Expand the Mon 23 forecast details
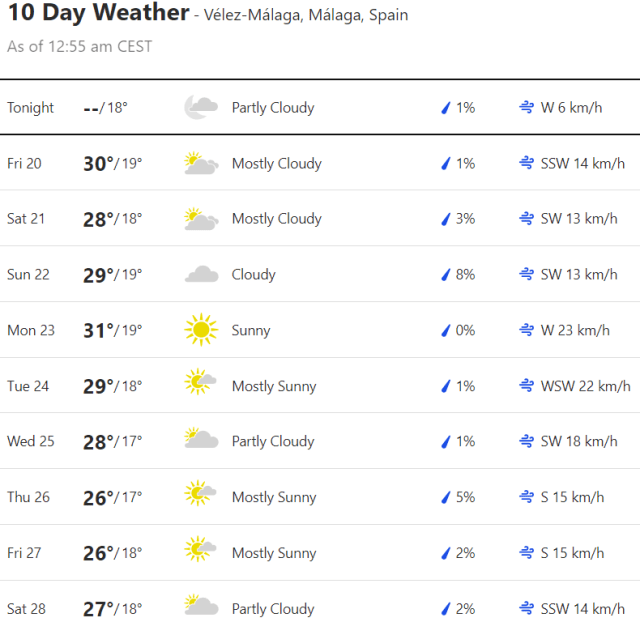Screen dimensions: 640x622 tap(320, 330)
